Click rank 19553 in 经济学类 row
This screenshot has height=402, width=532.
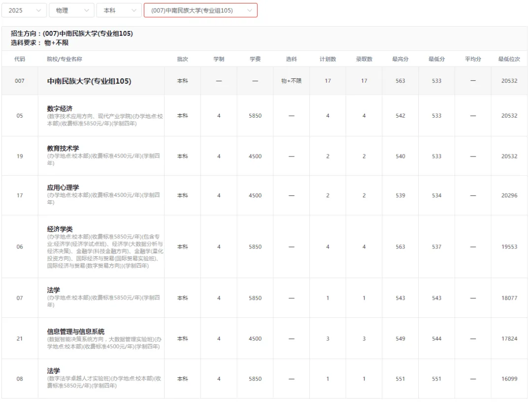point(509,247)
